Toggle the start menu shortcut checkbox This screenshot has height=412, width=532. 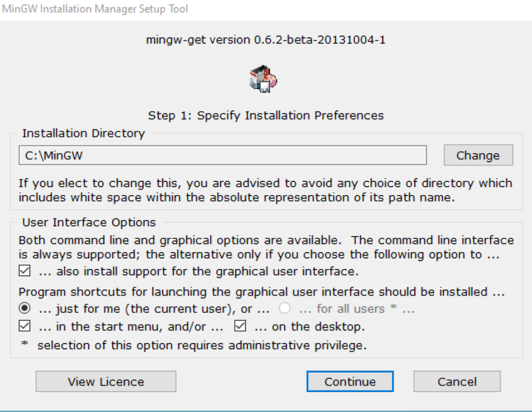pyautogui.click(x=25, y=326)
